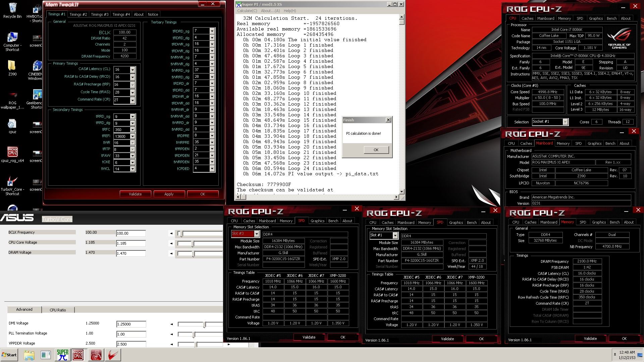Image resolution: width=644 pixels, height=362 pixels.
Task: Open tCPDED dropdown
Action: (x=212, y=168)
